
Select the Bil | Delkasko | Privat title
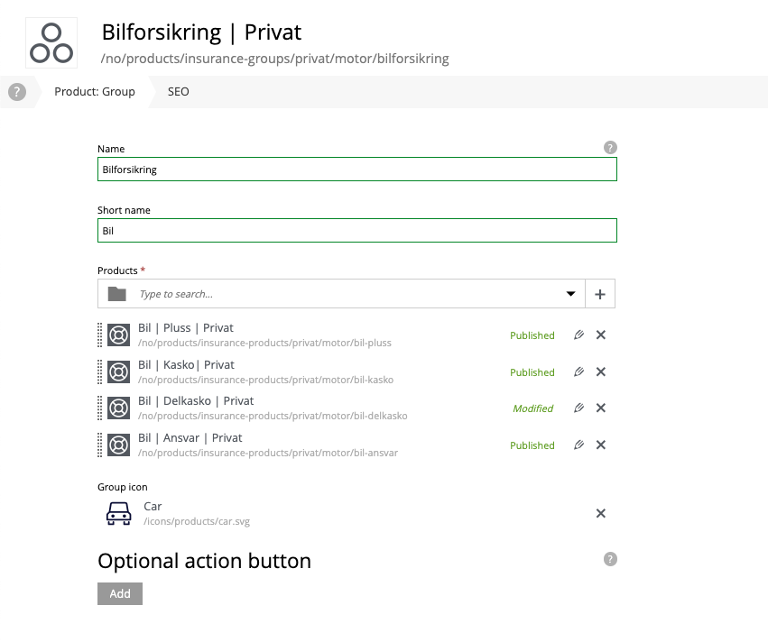click(196, 401)
